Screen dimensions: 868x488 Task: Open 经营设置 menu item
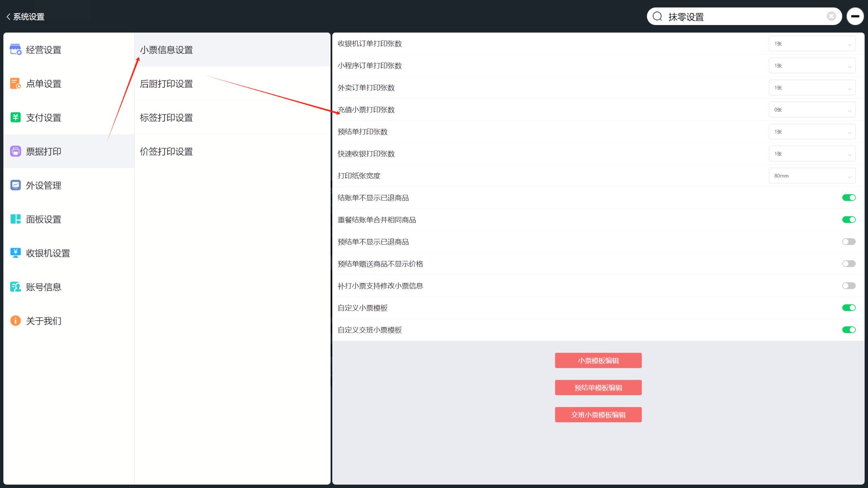pyautogui.click(x=69, y=50)
